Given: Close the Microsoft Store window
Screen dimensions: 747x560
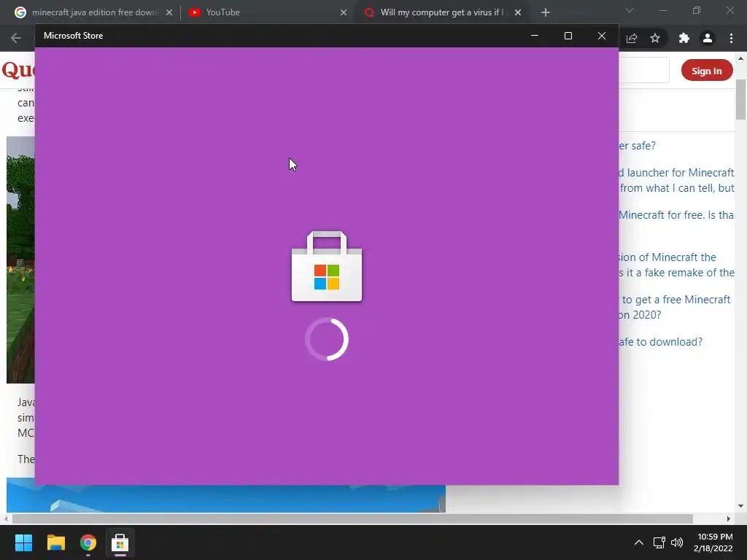Looking at the screenshot, I should 602,36.
